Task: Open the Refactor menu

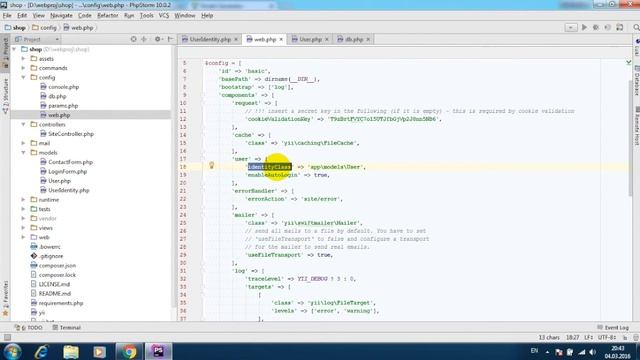Action: coord(108,16)
